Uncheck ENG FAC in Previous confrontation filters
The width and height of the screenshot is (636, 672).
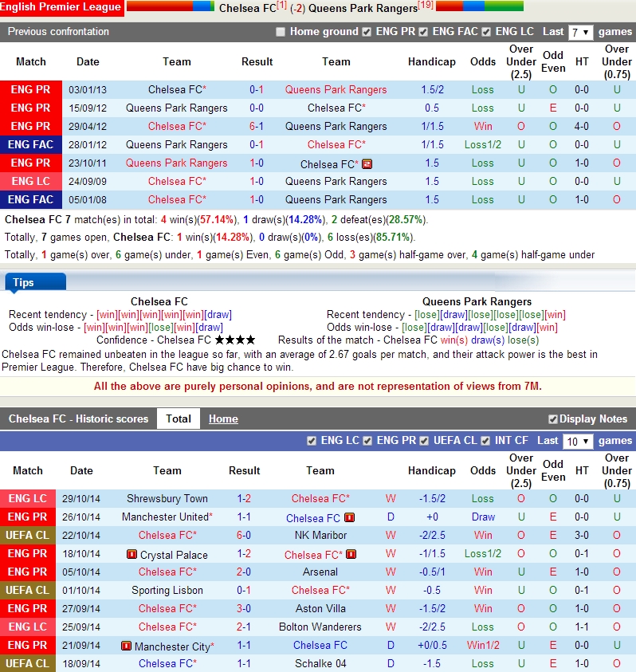[x=423, y=32]
